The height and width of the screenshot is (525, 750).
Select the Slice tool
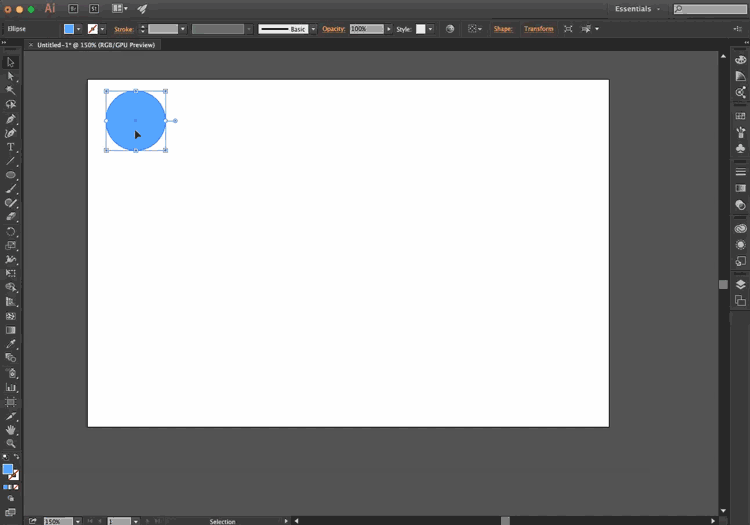click(11, 416)
